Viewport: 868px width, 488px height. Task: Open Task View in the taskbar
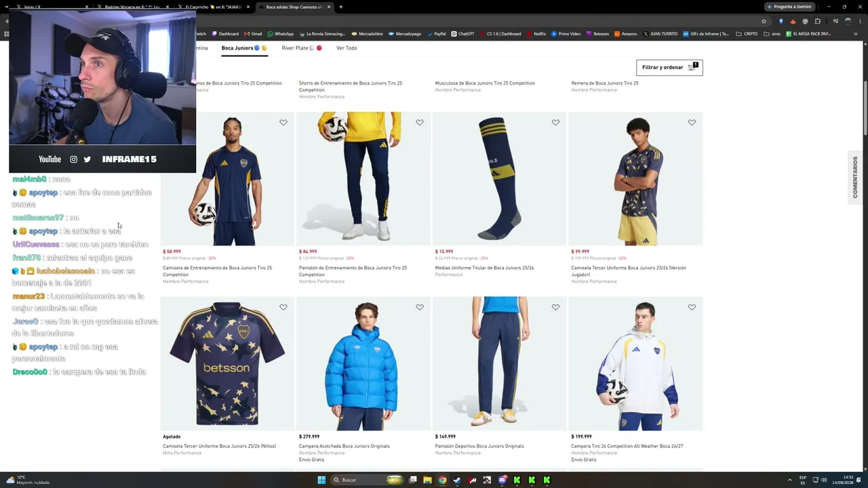pyautogui.click(x=412, y=480)
